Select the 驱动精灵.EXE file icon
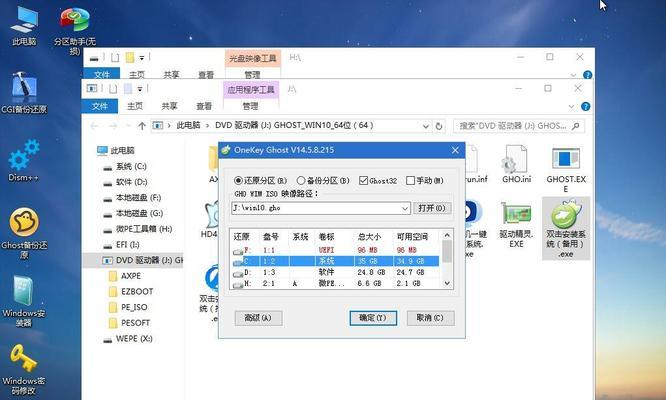Viewport: 666px width, 400px height. point(516,224)
